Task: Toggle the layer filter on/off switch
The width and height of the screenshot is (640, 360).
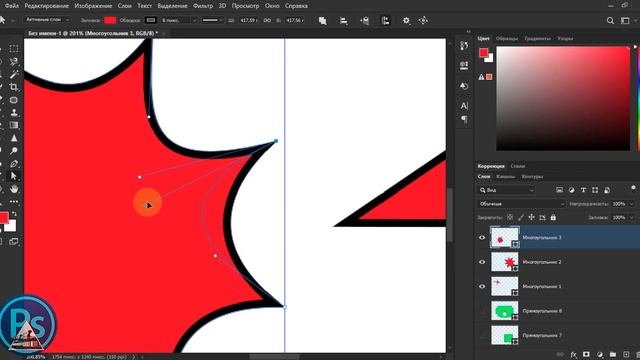Action: click(x=633, y=189)
